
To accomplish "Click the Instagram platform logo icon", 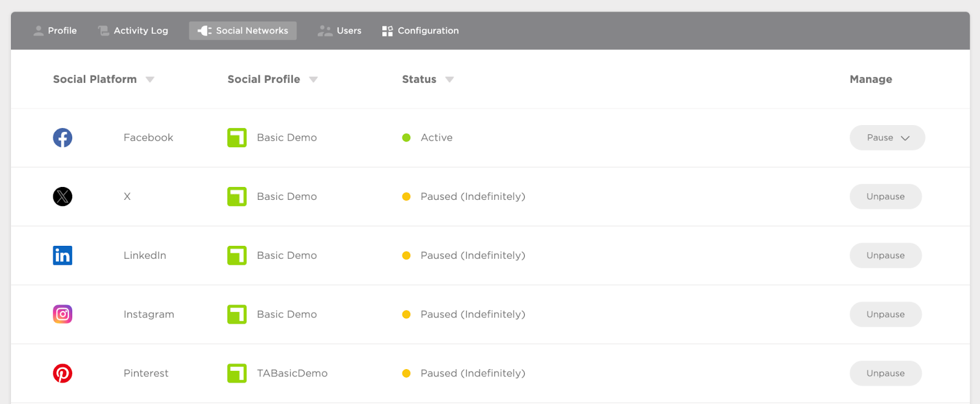I will pos(62,314).
